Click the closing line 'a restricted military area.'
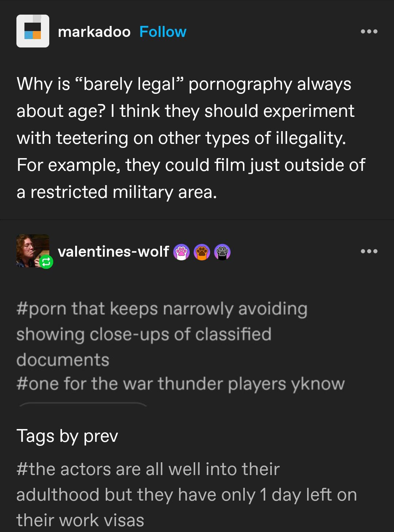 pos(117,192)
